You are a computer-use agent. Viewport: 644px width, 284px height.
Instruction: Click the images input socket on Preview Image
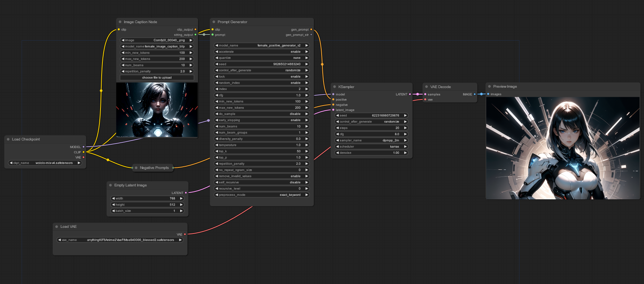point(488,94)
